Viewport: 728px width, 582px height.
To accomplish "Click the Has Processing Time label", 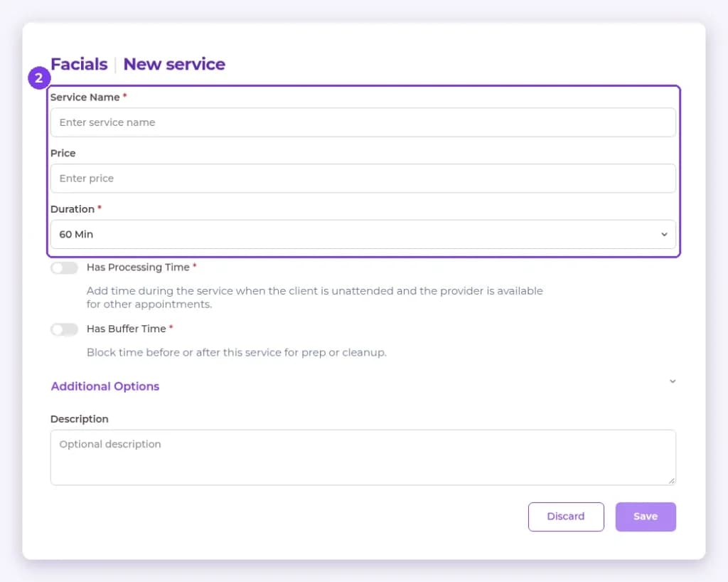I will click(x=138, y=268).
